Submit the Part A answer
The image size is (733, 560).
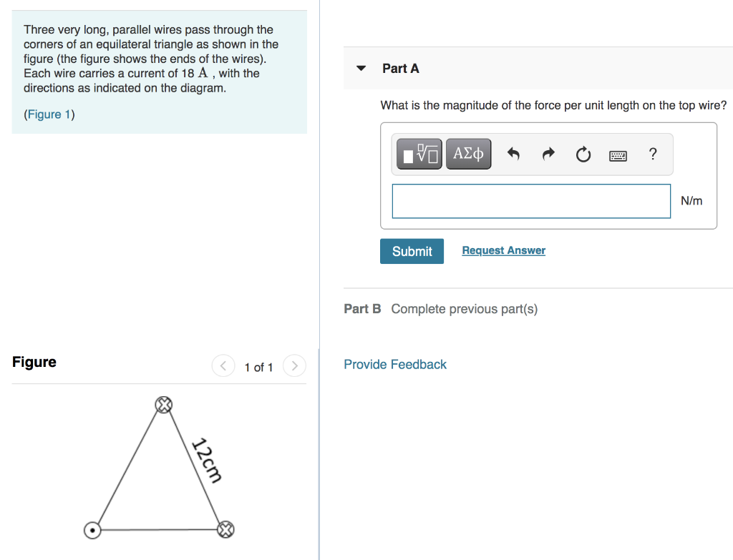tap(412, 251)
